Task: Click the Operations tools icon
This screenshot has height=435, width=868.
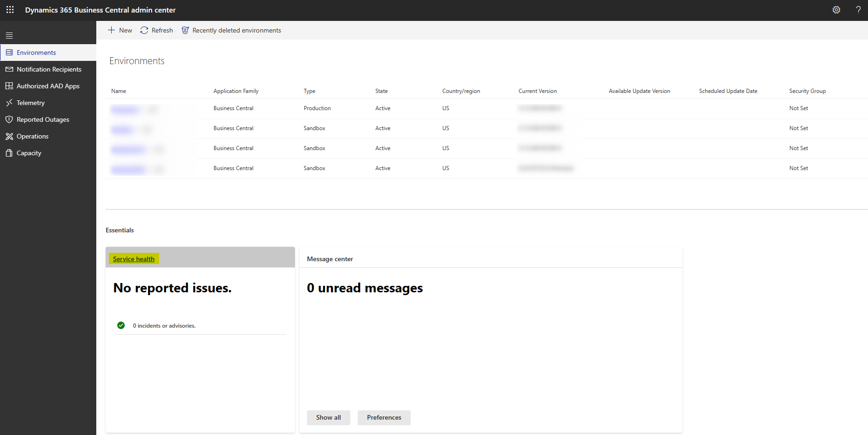Action: (9, 136)
